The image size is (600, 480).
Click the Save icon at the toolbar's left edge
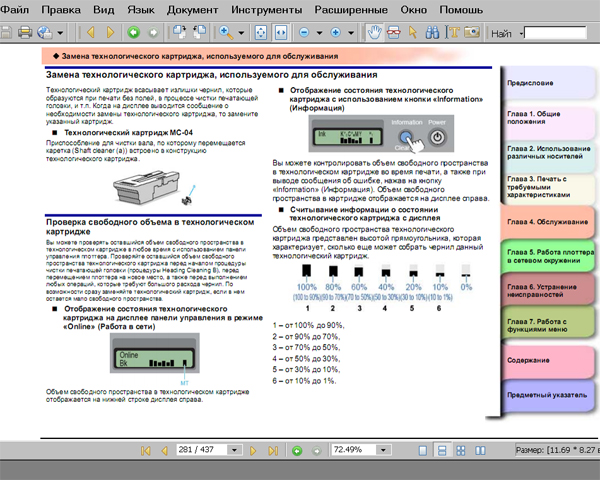point(5,33)
